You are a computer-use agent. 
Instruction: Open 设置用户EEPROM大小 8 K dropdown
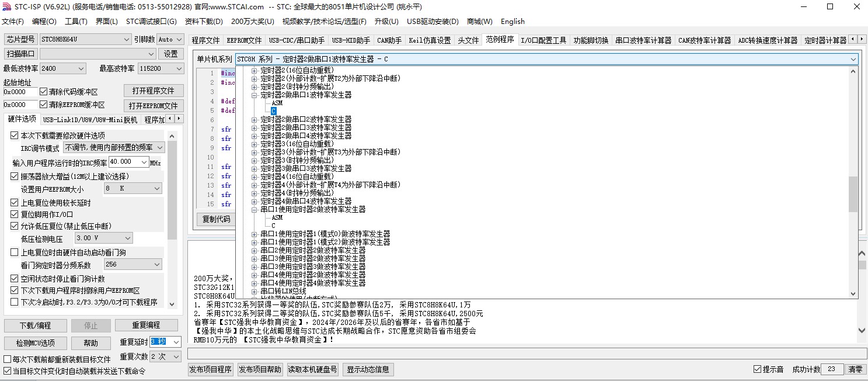click(133, 189)
